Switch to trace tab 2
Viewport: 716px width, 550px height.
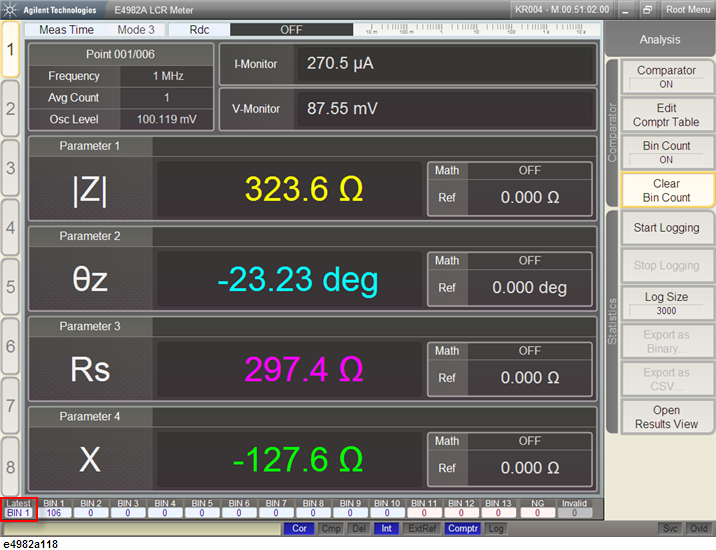click(x=11, y=107)
